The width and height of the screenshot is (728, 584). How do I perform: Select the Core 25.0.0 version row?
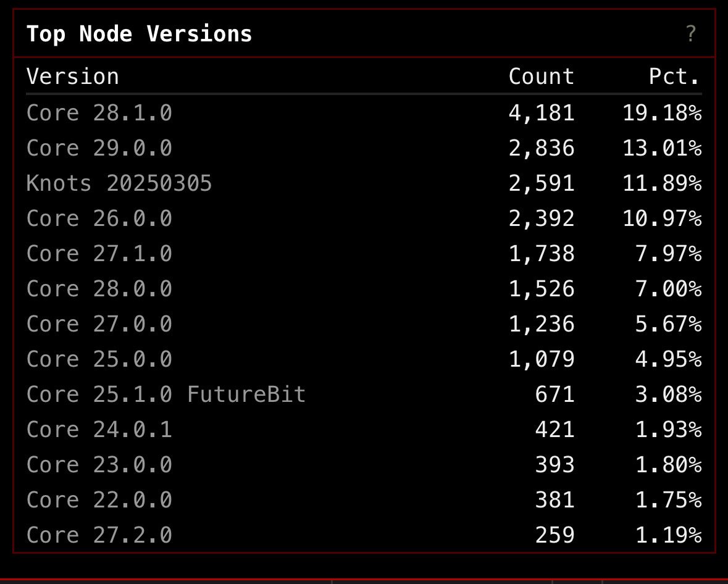364,359
